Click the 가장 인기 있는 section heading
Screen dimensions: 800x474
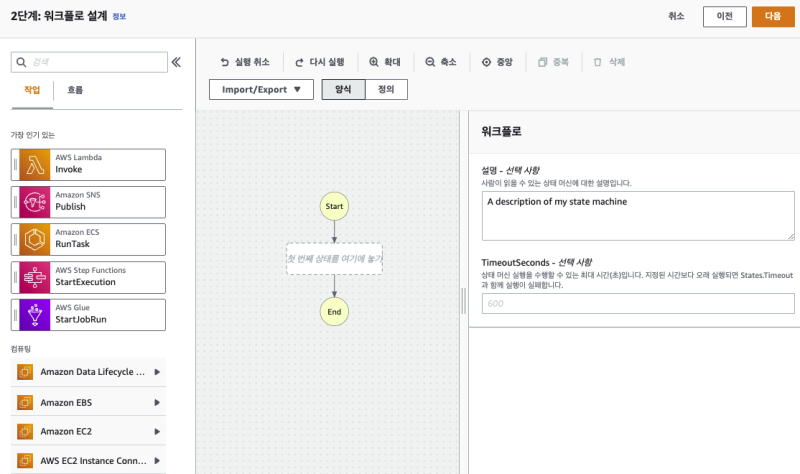coord(33,135)
